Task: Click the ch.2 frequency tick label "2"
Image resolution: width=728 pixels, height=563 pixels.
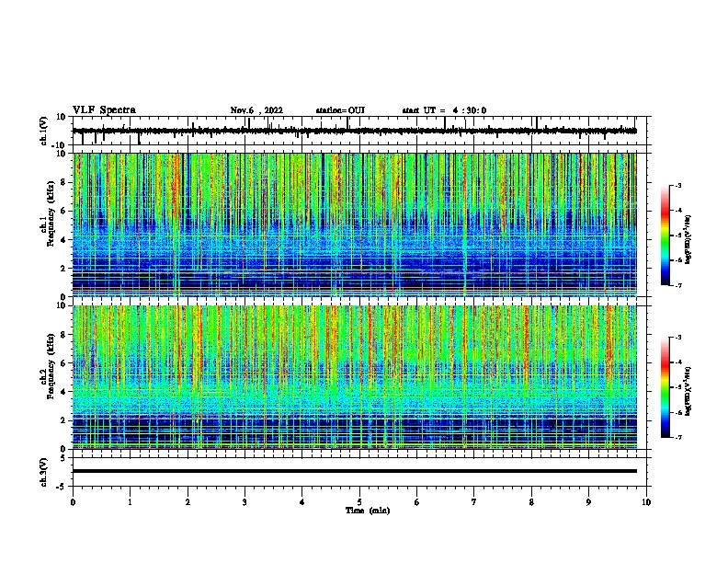Action: point(63,420)
